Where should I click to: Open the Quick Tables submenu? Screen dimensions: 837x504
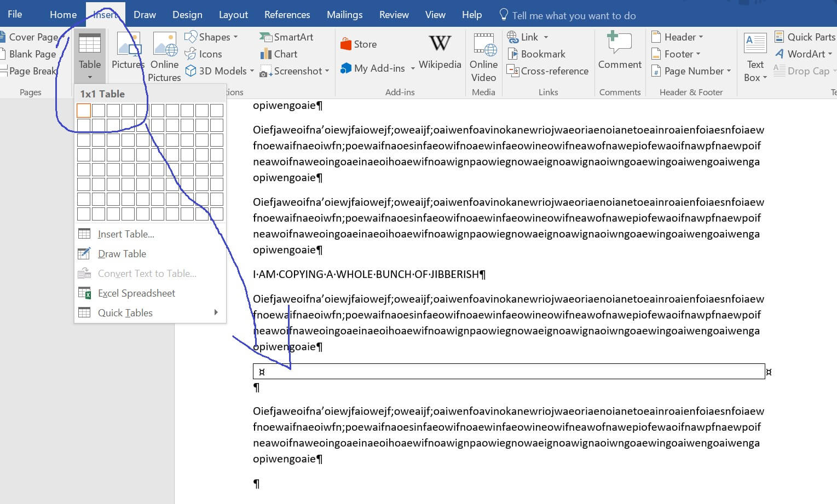point(125,312)
